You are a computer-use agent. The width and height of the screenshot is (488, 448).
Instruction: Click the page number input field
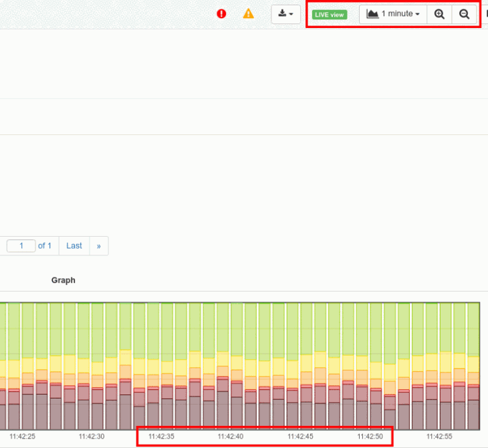tap(21, 246)
